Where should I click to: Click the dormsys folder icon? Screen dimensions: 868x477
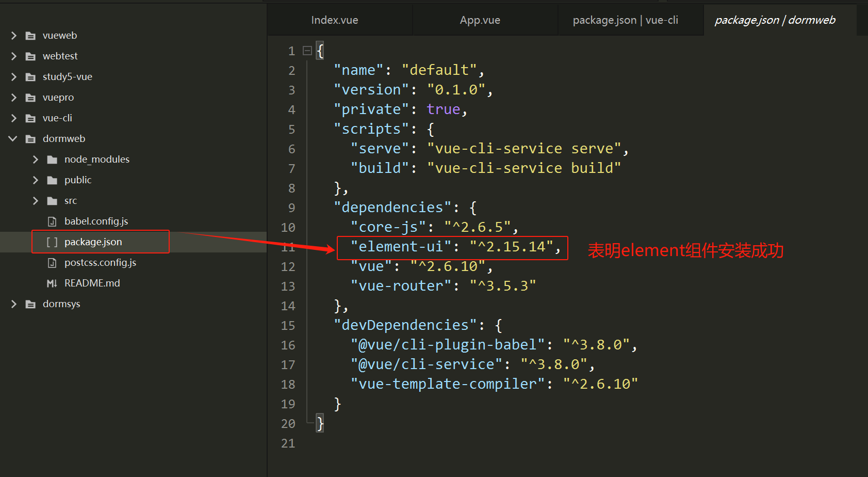(x=29, y=304)
